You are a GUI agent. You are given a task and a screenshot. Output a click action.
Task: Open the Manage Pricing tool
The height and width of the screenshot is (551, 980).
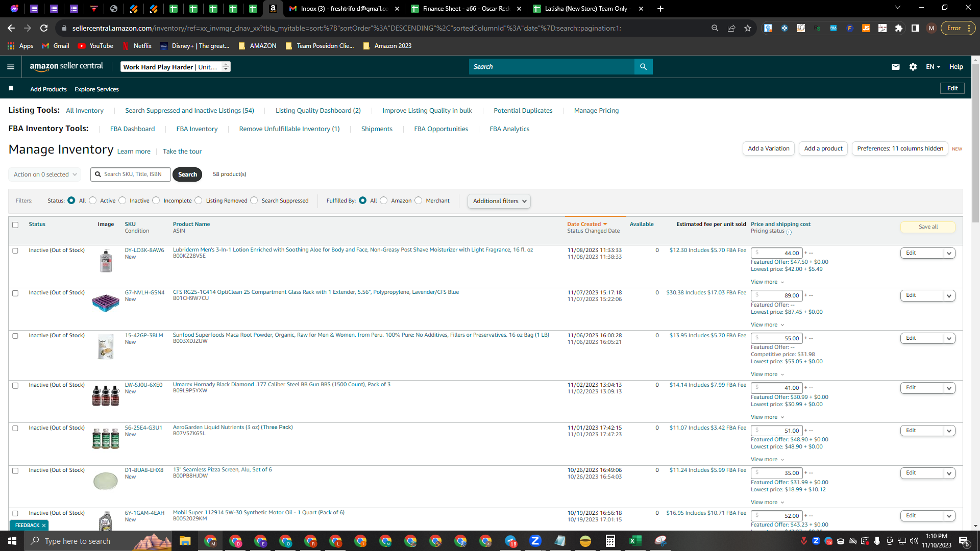point(596,111)
